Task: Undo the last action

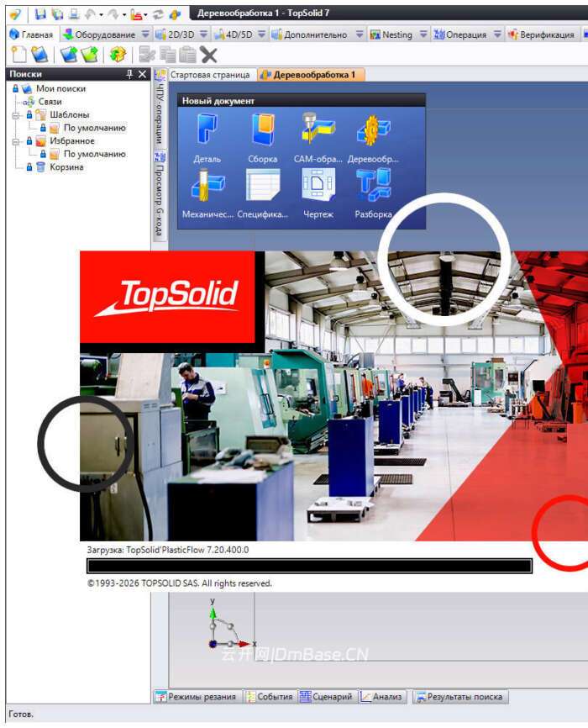Action: (x=90, y=14)
